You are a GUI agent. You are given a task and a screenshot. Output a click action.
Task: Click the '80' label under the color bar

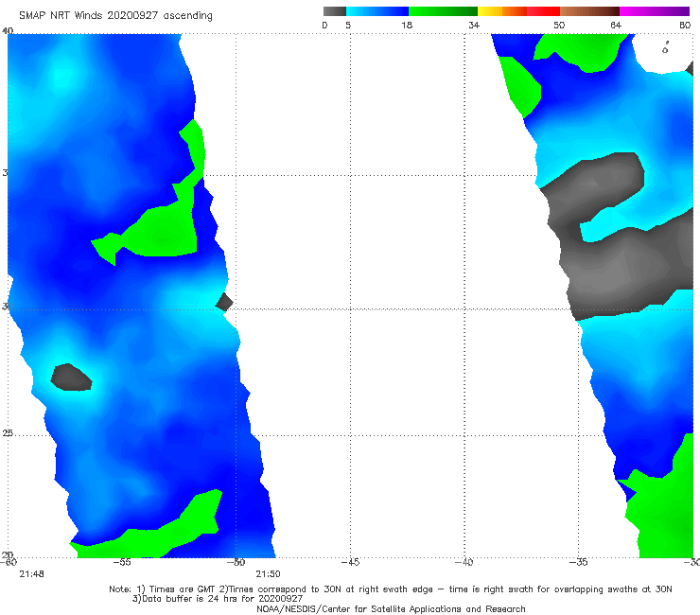pos(685,26)
